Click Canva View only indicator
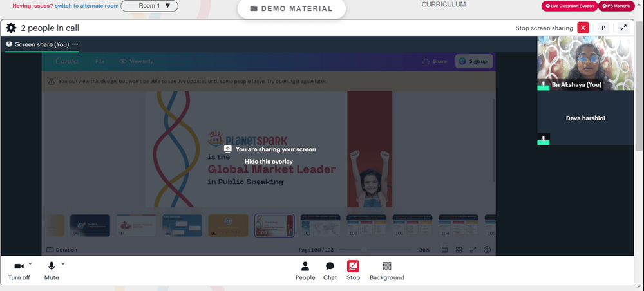This screenshot has width=644, height=291. tap(137, 61)
